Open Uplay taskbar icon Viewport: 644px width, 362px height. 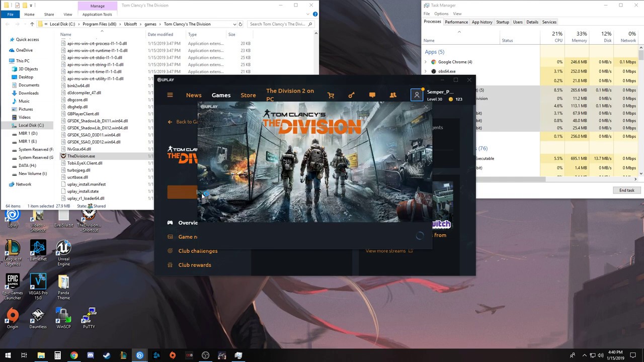pos(140,355)
